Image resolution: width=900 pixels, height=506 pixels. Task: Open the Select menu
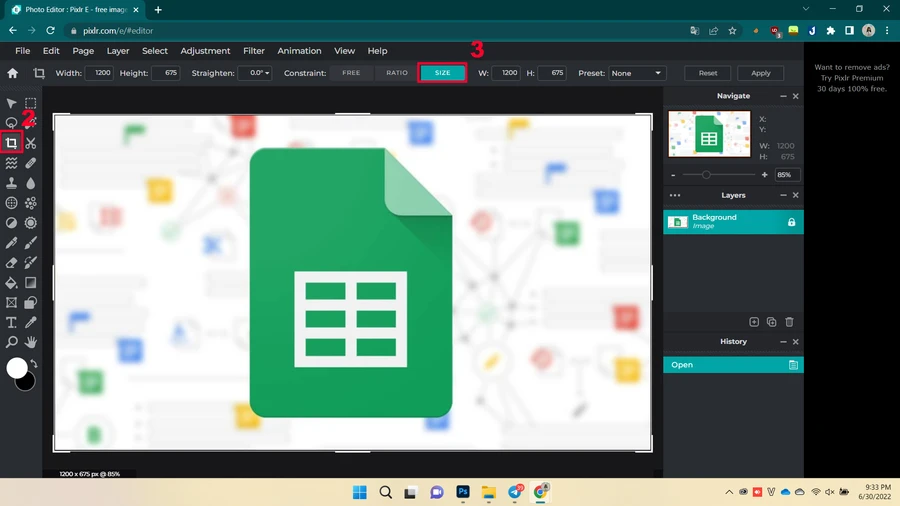[x=154, y=50]
